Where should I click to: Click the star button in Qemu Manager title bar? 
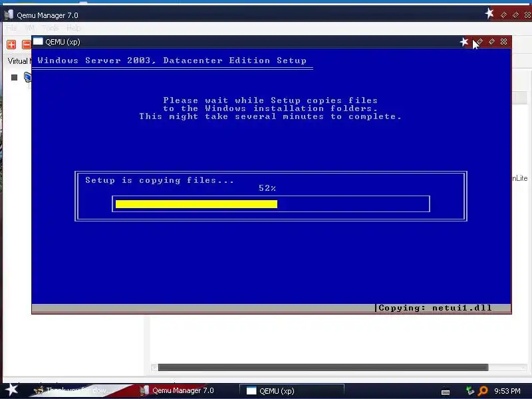[x=489, y=13]
